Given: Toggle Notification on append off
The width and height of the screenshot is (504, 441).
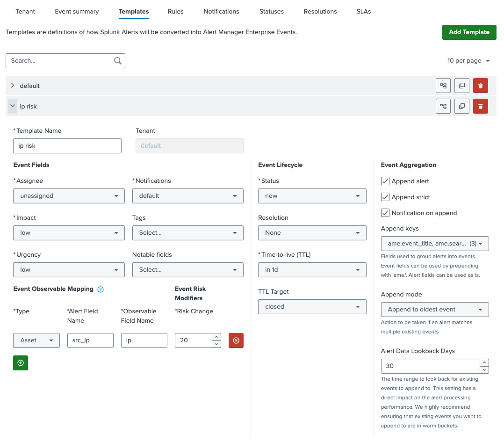Looking at the screenshot, I should point(386,213).
